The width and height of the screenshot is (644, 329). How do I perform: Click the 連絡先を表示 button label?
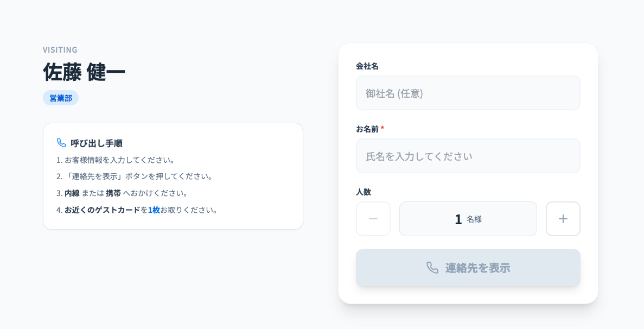[x=477, y=268]
